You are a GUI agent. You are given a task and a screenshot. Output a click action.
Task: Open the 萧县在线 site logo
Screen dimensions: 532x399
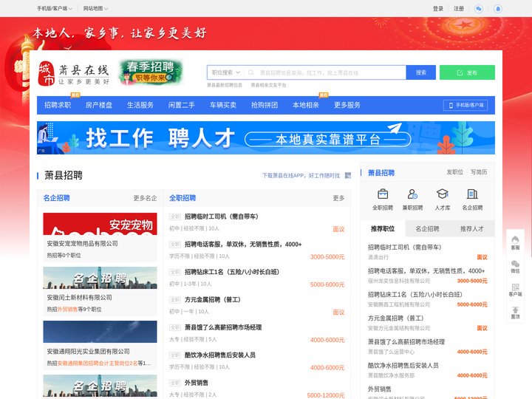pos(74,74)
